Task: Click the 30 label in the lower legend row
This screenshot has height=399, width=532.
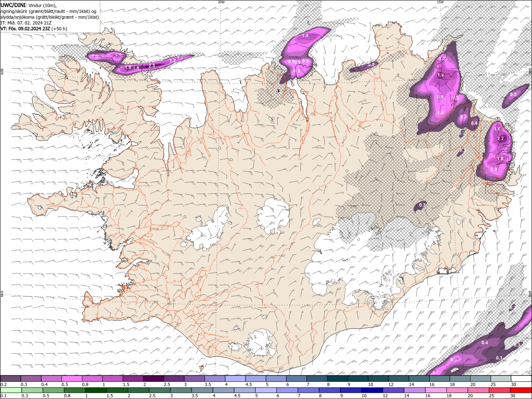Action: (x=513, y=396)
